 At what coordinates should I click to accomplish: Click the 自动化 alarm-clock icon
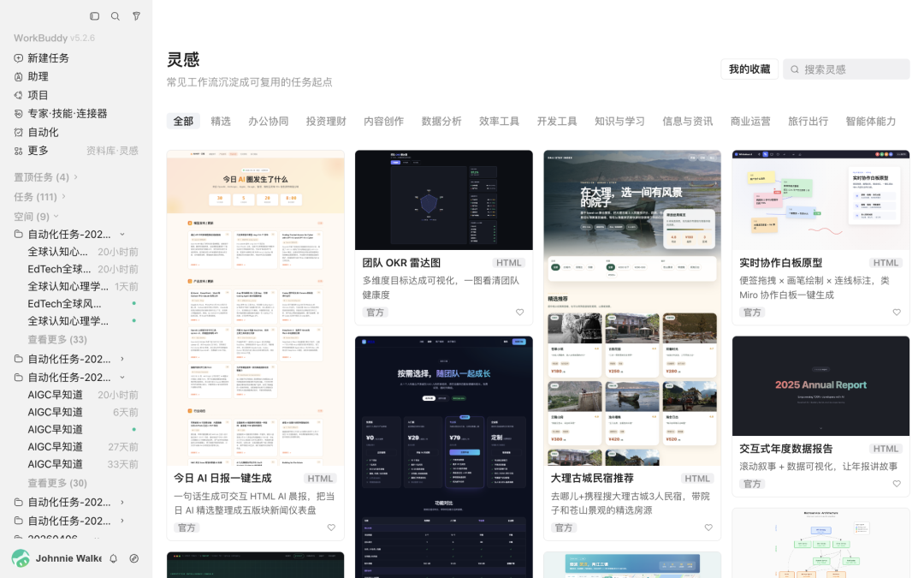click(x=18, y=132)
